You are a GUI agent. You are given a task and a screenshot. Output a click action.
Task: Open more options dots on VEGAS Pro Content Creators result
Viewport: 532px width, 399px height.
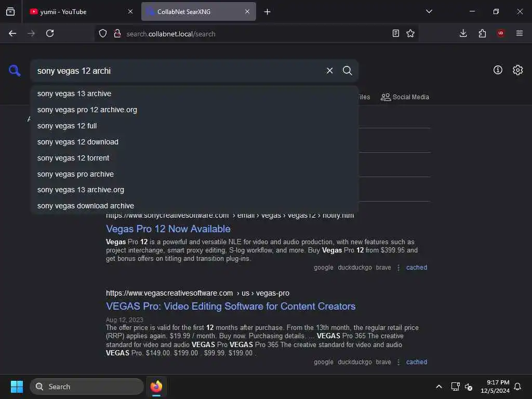pyautogui.click(x=398, y=362)
